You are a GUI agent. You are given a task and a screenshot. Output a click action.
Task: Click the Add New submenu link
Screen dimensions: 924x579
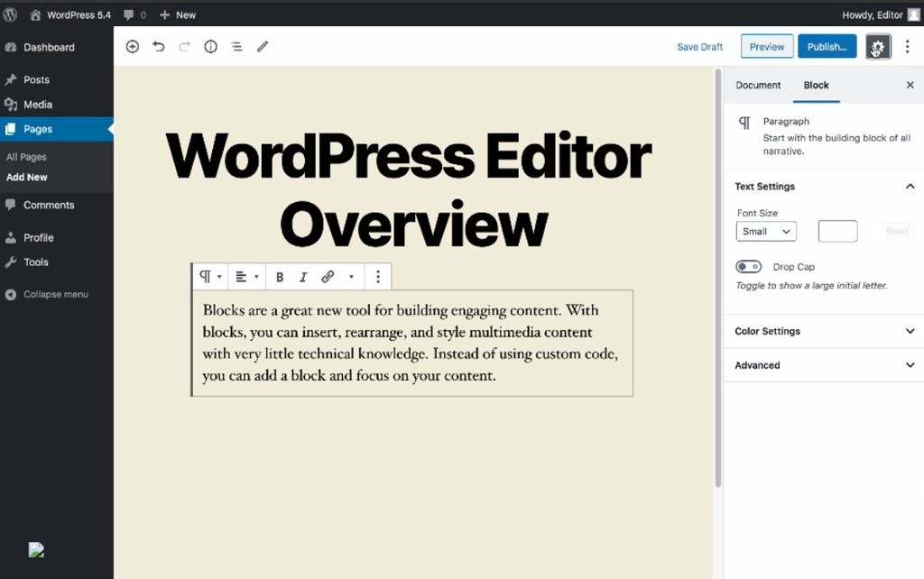pyautogui.click(x=26, y=177)
